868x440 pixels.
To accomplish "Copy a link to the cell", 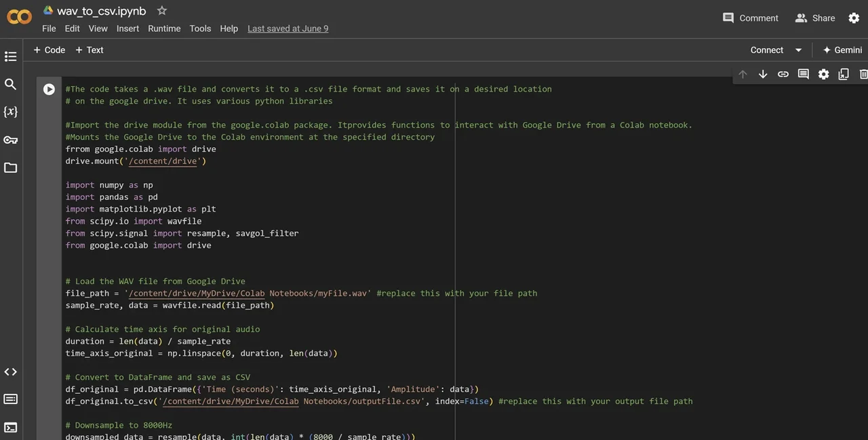I will pyautogui.click(x=783, y=74).
